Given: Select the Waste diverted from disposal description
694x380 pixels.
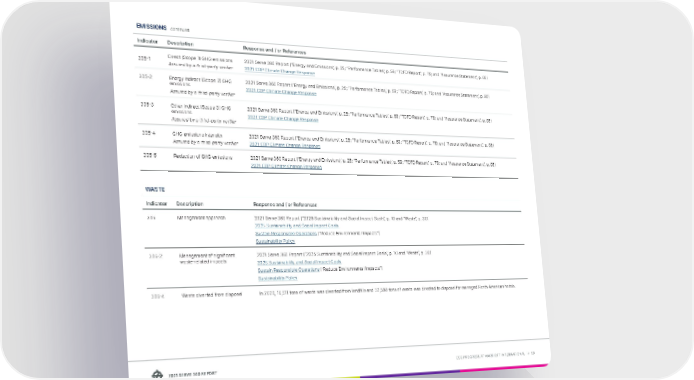Looking at the screenshot, I should [212, 295].
